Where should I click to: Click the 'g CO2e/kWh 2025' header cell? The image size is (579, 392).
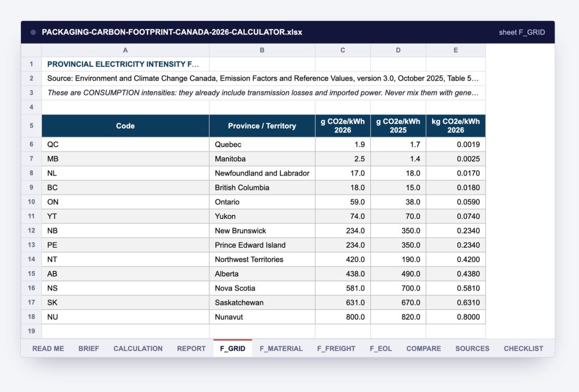pos(398,126)
